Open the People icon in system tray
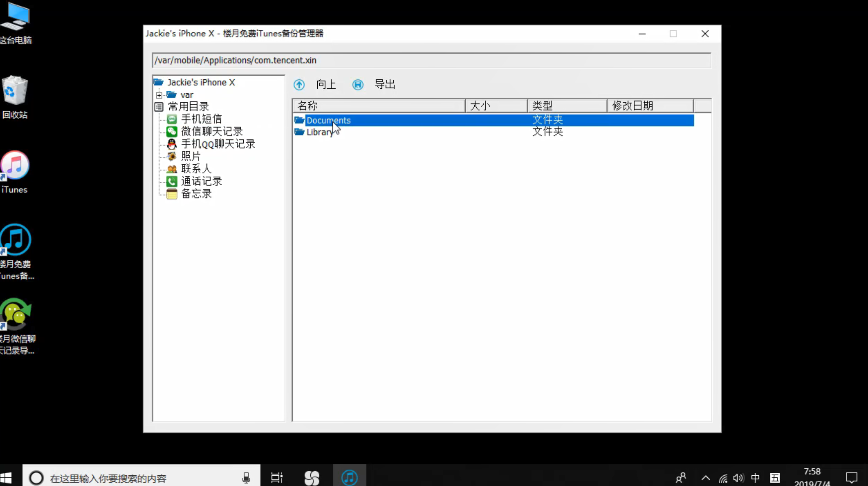Image resolution: width=868 pixels, height=486 pixels. point(681,478)
